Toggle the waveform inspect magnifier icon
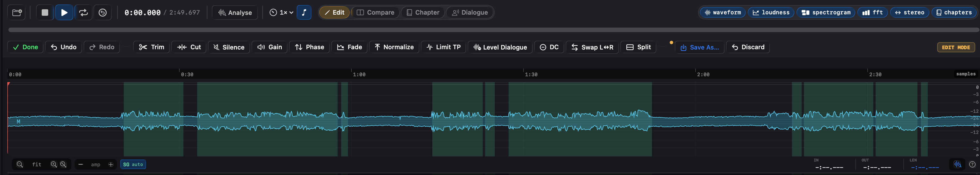The width and height of the screenshot is (980, 175). coord(957,164)
